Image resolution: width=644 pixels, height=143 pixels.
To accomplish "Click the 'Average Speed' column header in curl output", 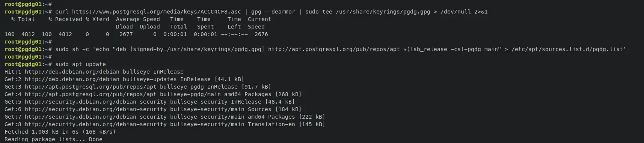I will 138,19.
